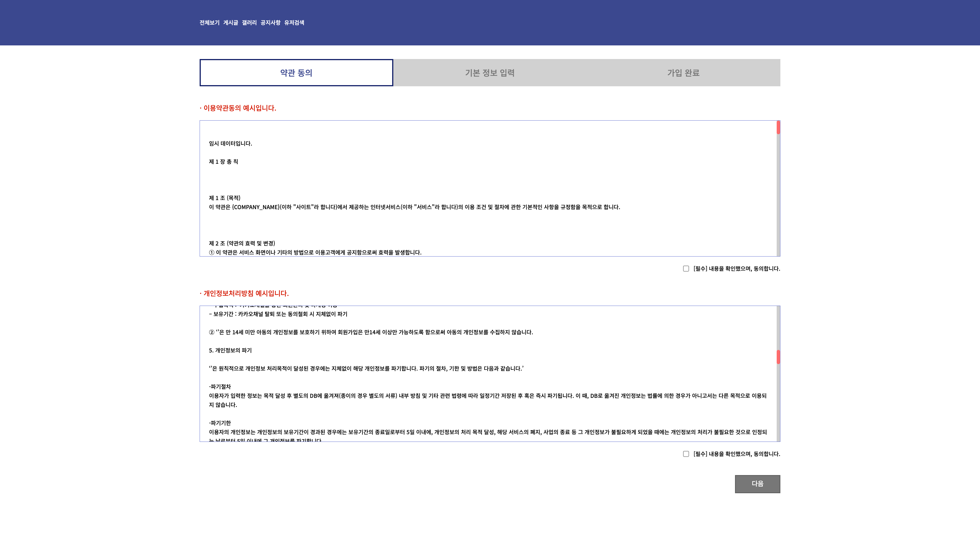The height and width of the screenshot is (546, 980).
Task: Select the 약관 동의 step tab
Action: click(x=296, y=73)
